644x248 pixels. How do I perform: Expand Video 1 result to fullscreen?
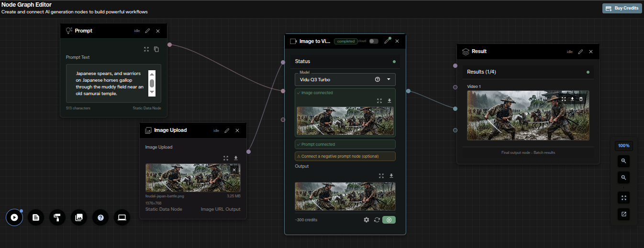[x=564, y=99]
